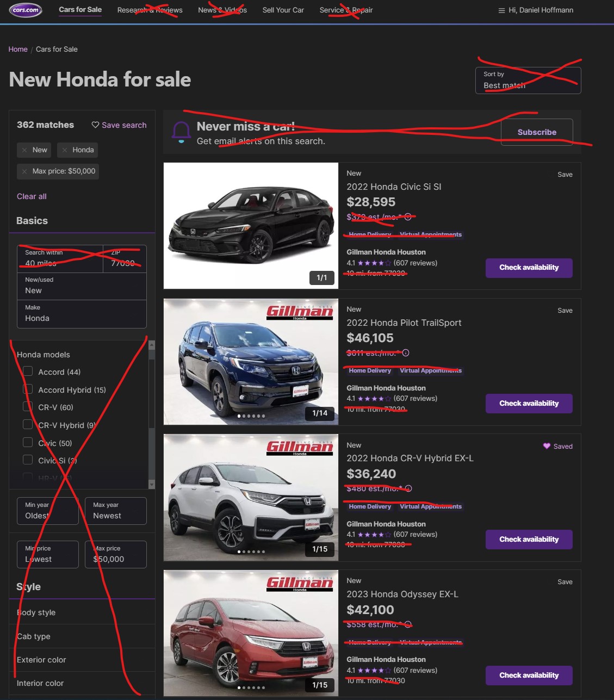
Task: Click the star rating for Gillman Honda Houston
Action: pos(374,263)
